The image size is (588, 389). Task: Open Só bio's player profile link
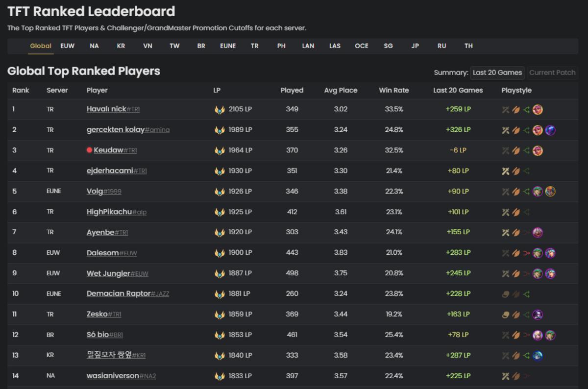[98, 335]
